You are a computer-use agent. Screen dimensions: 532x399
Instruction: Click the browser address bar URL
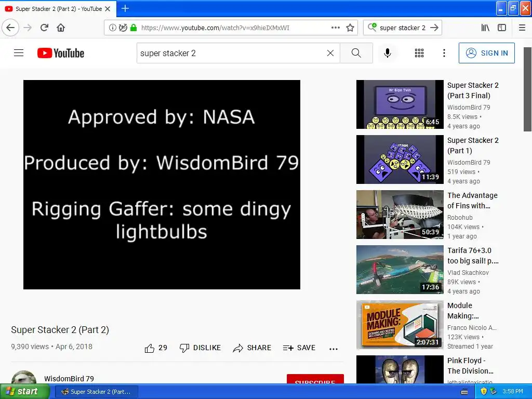[x=215, y=28]
